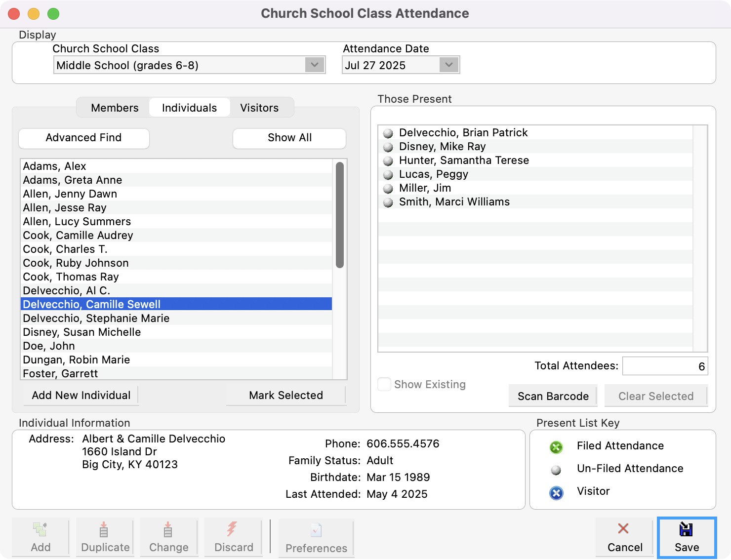Enable the Show Existing checkbox
The image size is (731, 560).
tap(384, 384)
